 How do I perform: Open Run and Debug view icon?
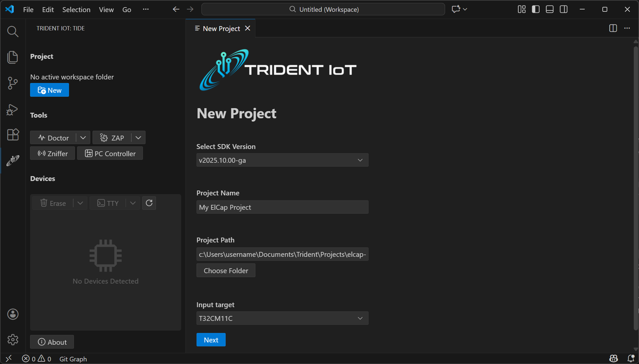click(13, 109)
